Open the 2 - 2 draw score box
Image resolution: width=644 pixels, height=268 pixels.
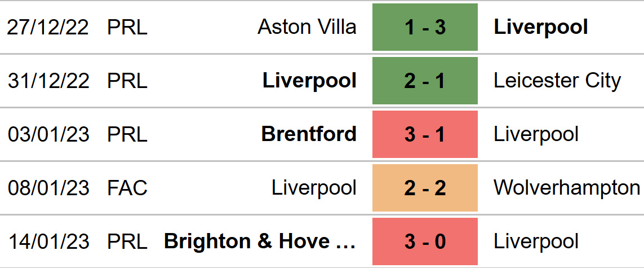[425, 188]
